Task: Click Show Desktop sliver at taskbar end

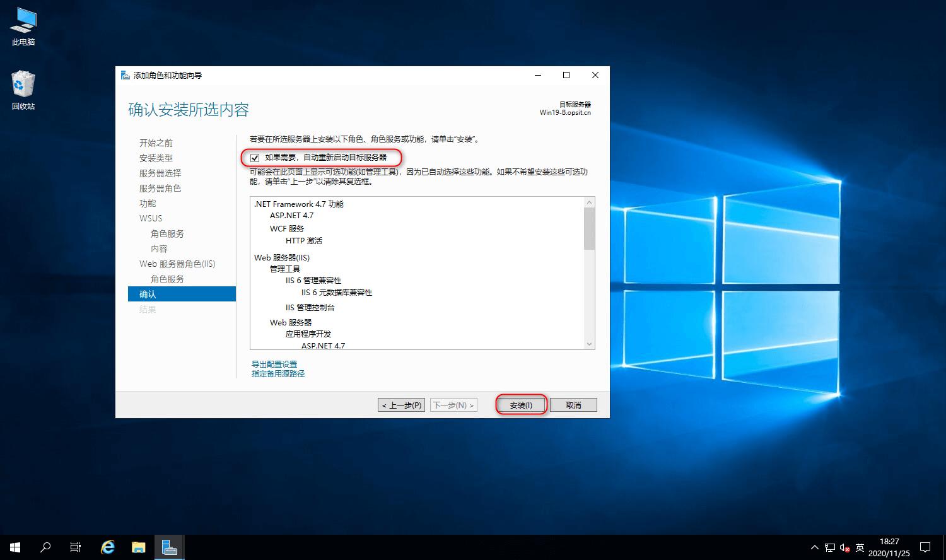Action: point(943,547)
